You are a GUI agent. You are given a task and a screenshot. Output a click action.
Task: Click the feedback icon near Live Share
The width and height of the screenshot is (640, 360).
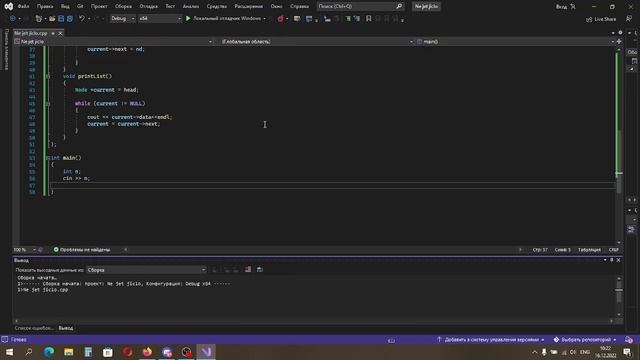click(629, 19)
